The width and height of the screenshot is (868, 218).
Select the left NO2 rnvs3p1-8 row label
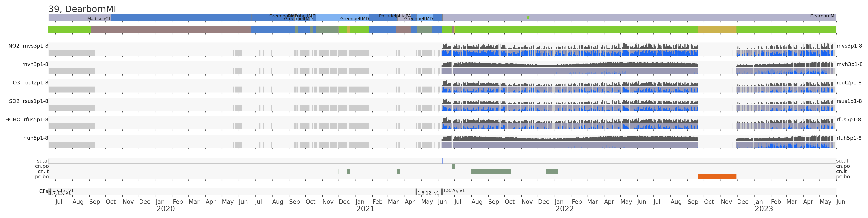click(28, 46)
